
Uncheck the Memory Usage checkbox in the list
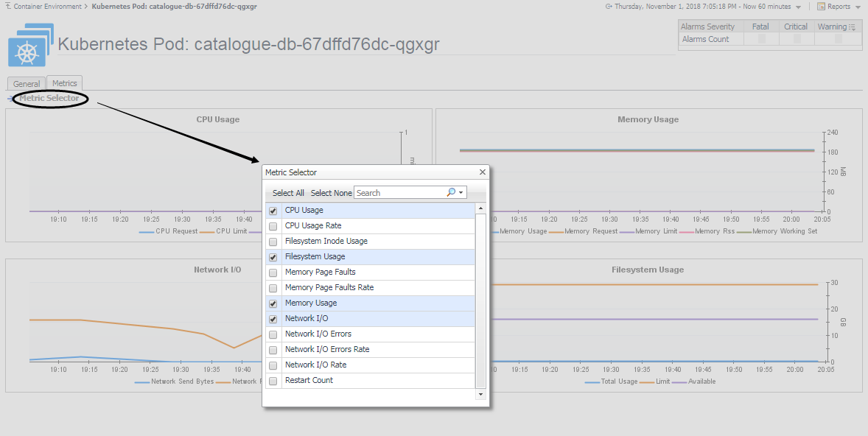(x=273, y=303)
